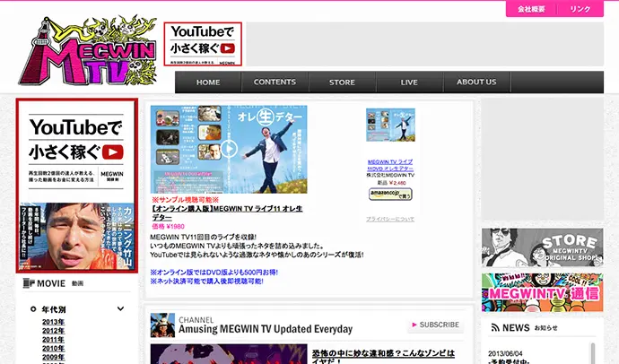Collapse the 年代別 year list chevron

click(x=121, y=309)
